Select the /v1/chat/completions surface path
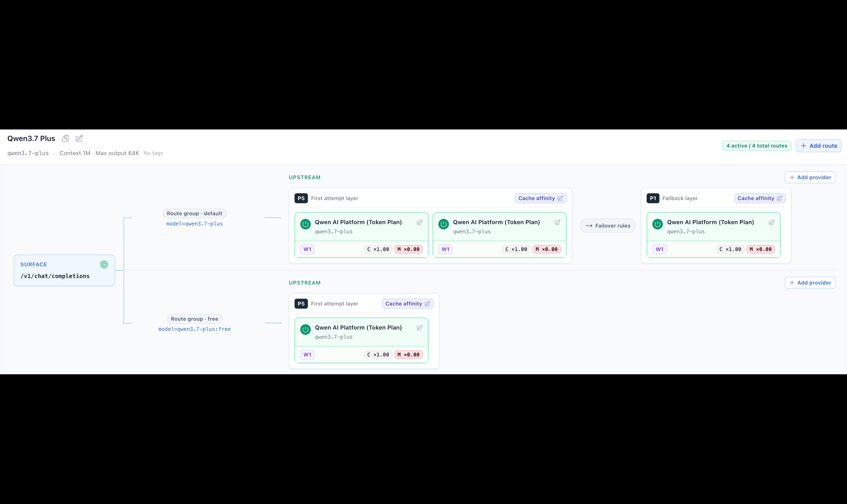847x504 pixels. coord(55,276)
